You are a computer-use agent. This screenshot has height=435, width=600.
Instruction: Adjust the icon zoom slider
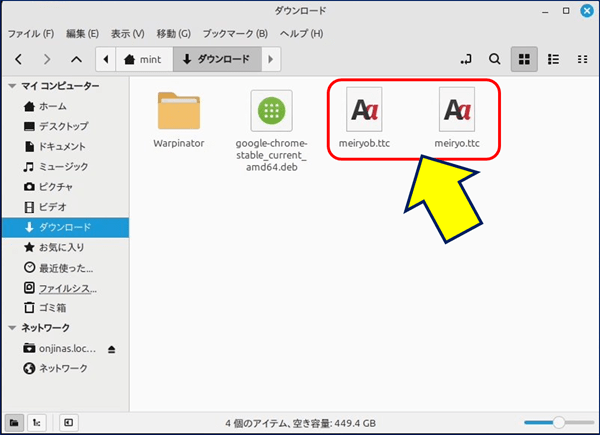click(559, 423)
